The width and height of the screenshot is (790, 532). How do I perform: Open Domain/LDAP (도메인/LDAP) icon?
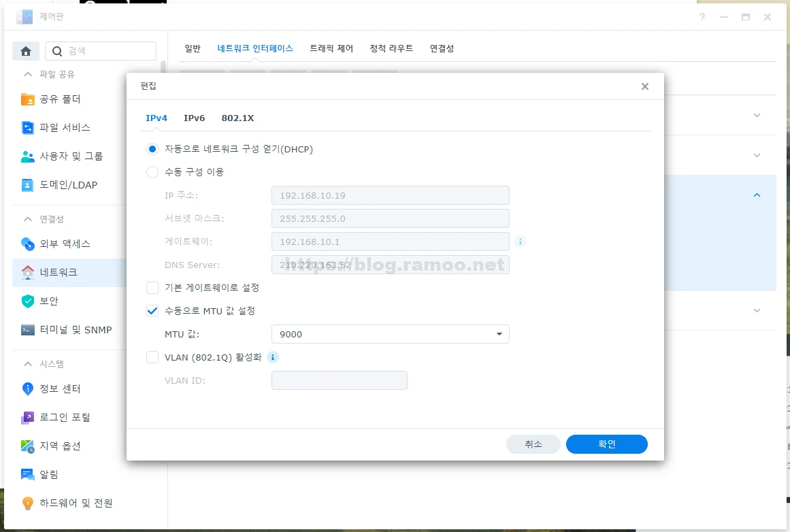(28, 185)
